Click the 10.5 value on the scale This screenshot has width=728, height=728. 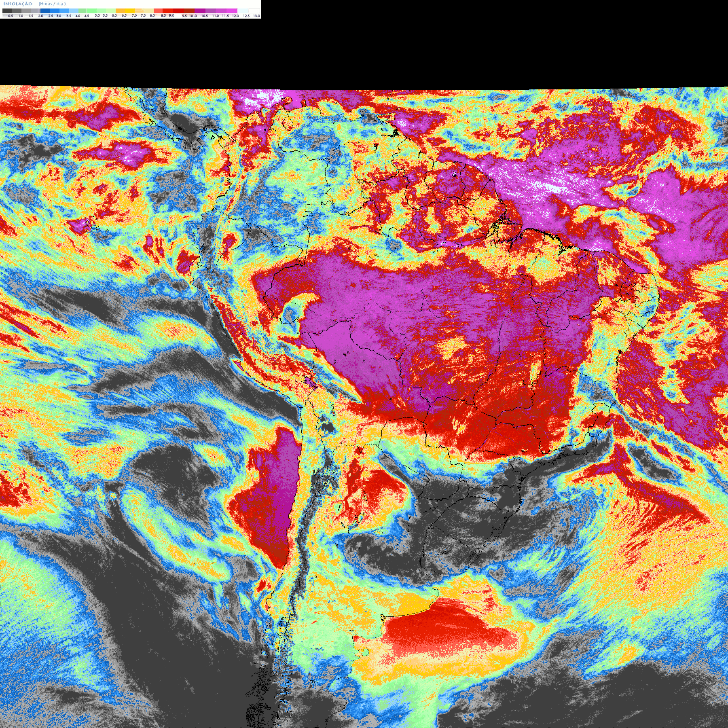(205, 16)
